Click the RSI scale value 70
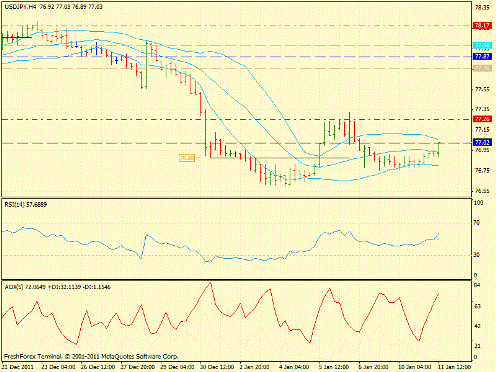This screenshot has width=496, height=372. pyautogui.click(x=477, y=223)
